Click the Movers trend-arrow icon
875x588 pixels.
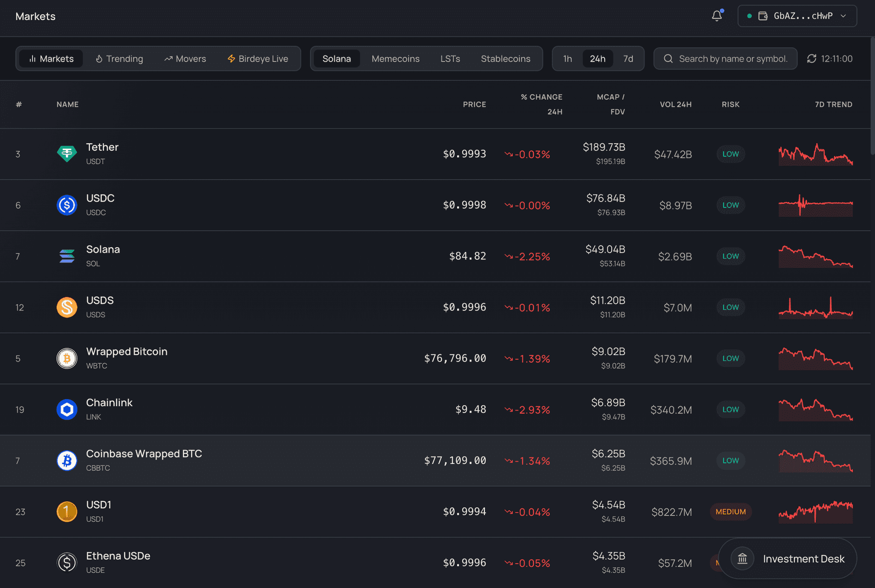point(168,59)
